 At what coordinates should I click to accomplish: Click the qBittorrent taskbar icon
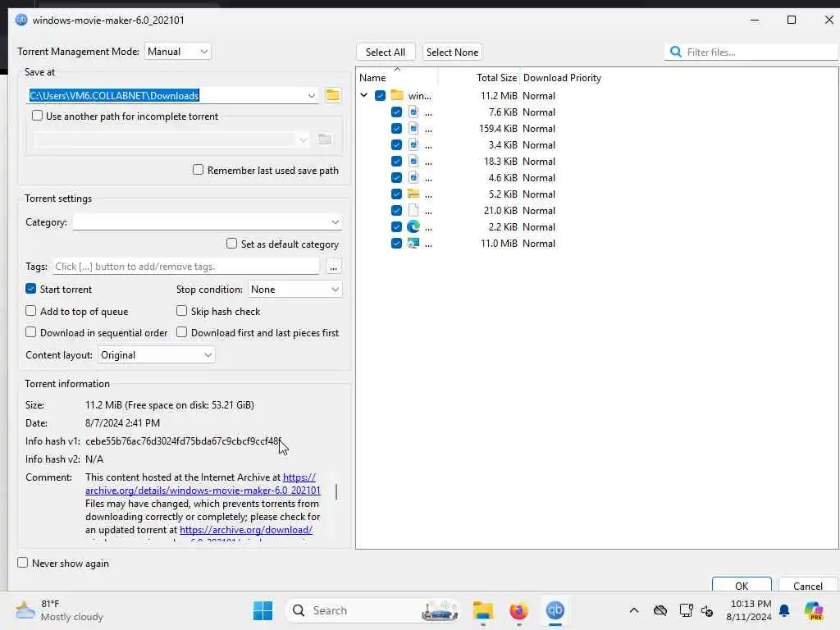555,609
